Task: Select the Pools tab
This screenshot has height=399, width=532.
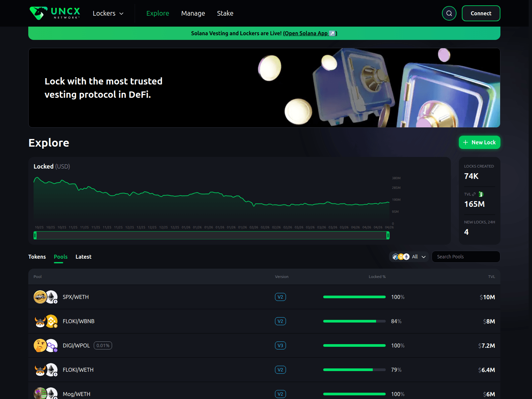Action: tap(61, 257)
